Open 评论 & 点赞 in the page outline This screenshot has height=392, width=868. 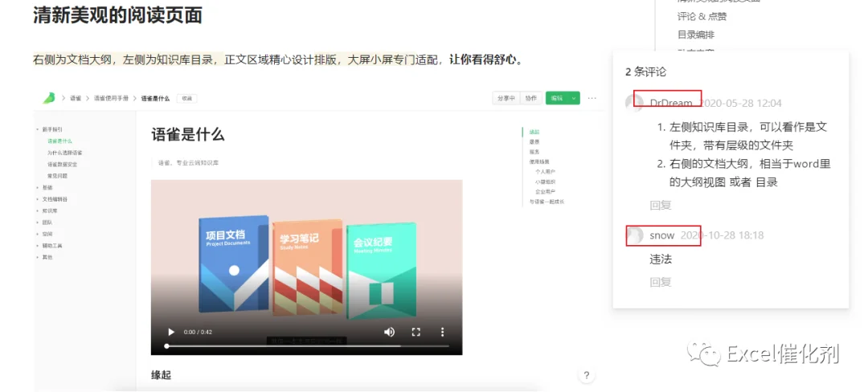click(x=702, y=17)
